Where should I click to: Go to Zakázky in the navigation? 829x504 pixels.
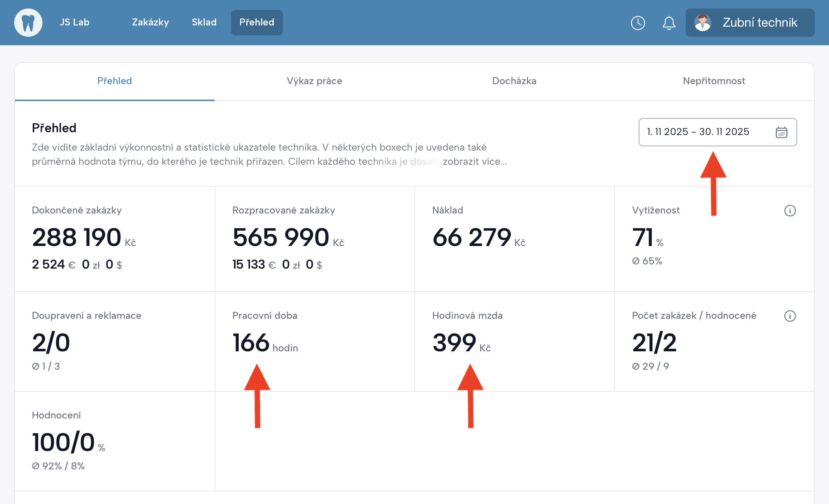(150, 22)
